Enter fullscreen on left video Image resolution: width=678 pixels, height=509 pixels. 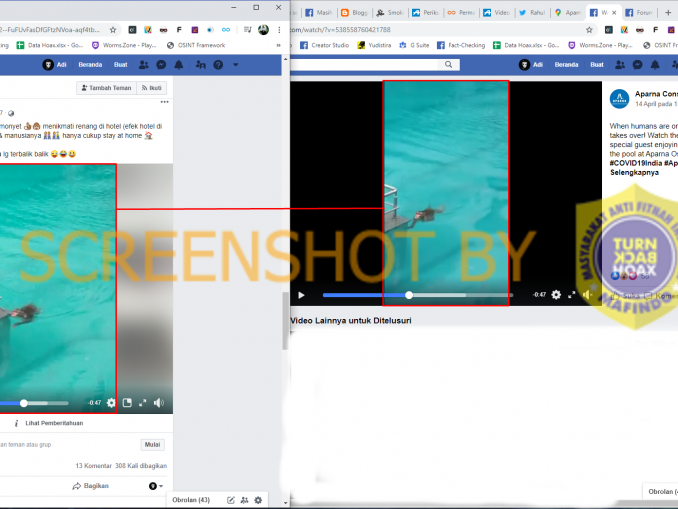point(143,403)
